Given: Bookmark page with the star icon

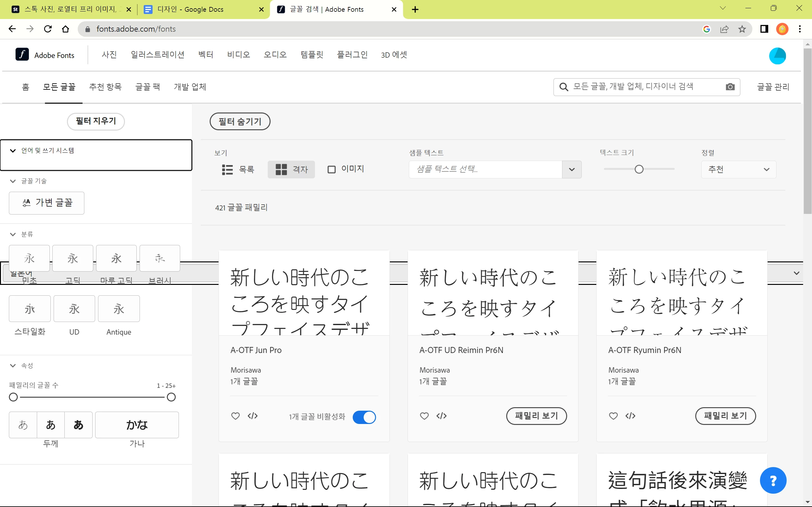Looking at the screenshot, I should [x=742, y=29].
